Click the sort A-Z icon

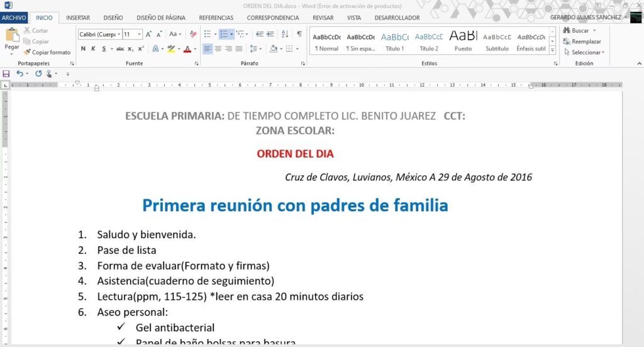click(286, 34)
